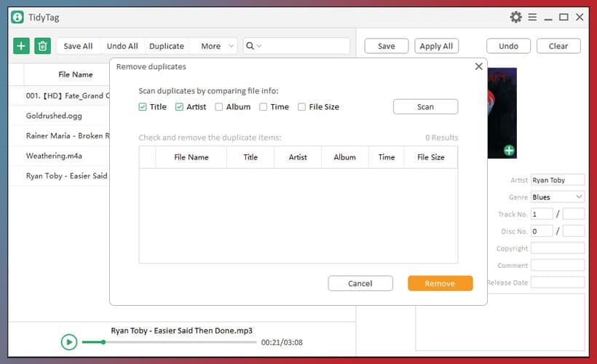The width and height of the screenshot is (597, 364).
Task: Open the hamburger menu icon
Action: pyautogui.click(x=532, y=17)
